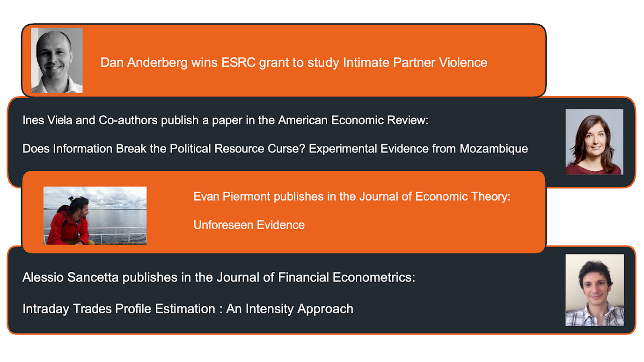Click the phrase "Intimate Partner Violence"
The width and height of the screenshot is (644, 362).
pyautogui.click(x=415, y=63)
